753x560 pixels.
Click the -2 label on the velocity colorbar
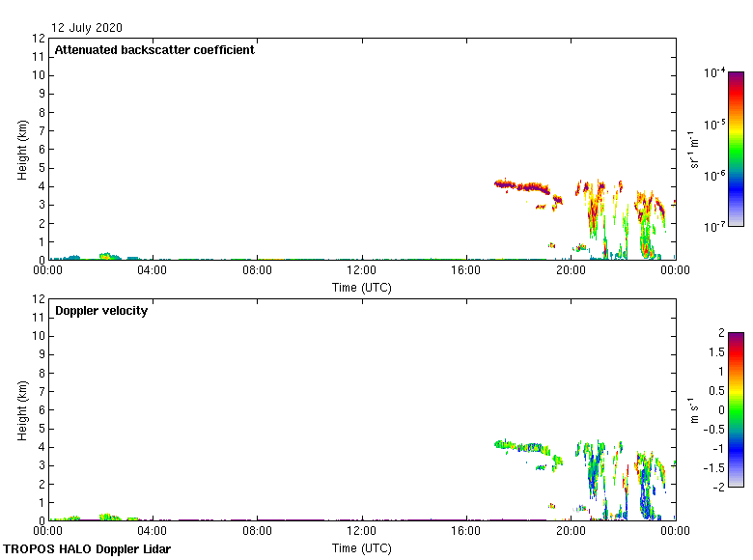(716, 488)
